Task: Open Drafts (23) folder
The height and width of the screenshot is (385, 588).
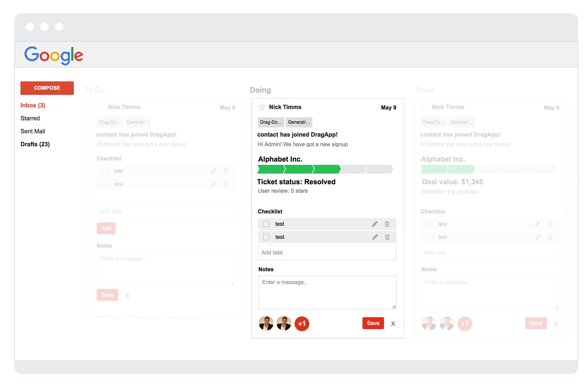Action: click(35, 144)
